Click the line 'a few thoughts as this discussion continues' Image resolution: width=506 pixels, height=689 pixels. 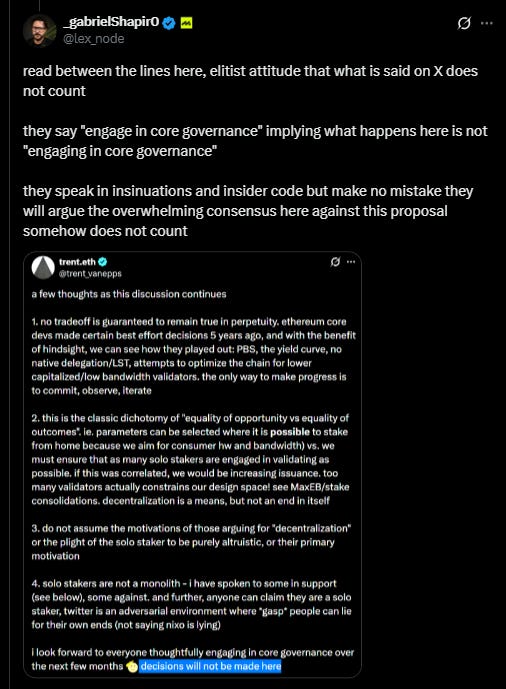129,294
